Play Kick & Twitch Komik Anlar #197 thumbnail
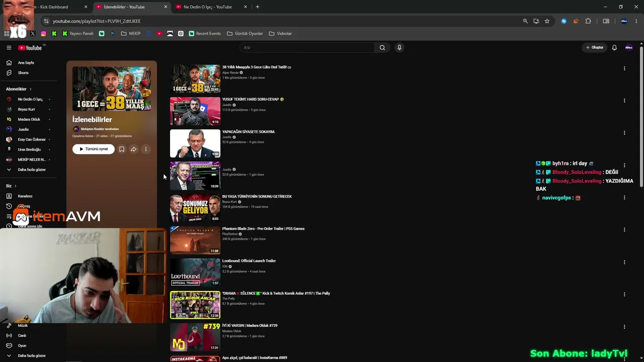Viewport: 644px width, 362px height. (195, 305)
